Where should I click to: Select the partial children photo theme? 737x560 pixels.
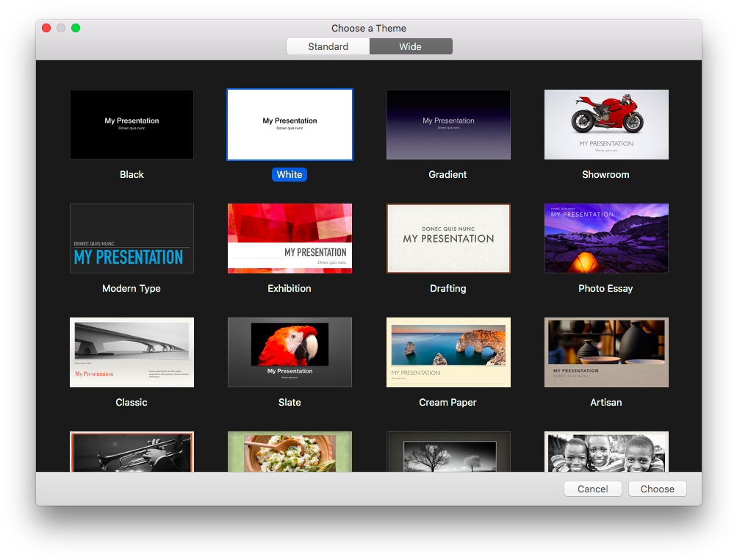605,451
